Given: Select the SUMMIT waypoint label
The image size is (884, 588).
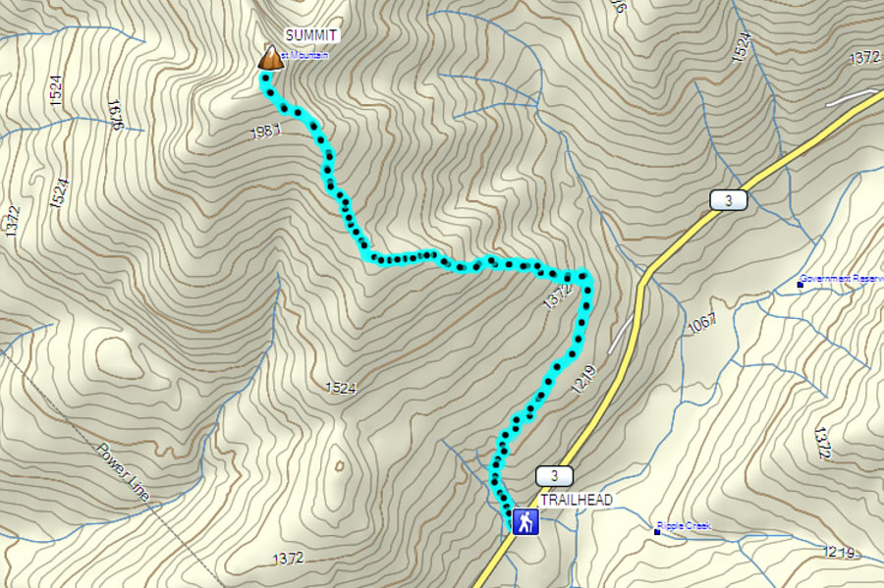Looking at the screenshot, I should click(x=311, y=35).
